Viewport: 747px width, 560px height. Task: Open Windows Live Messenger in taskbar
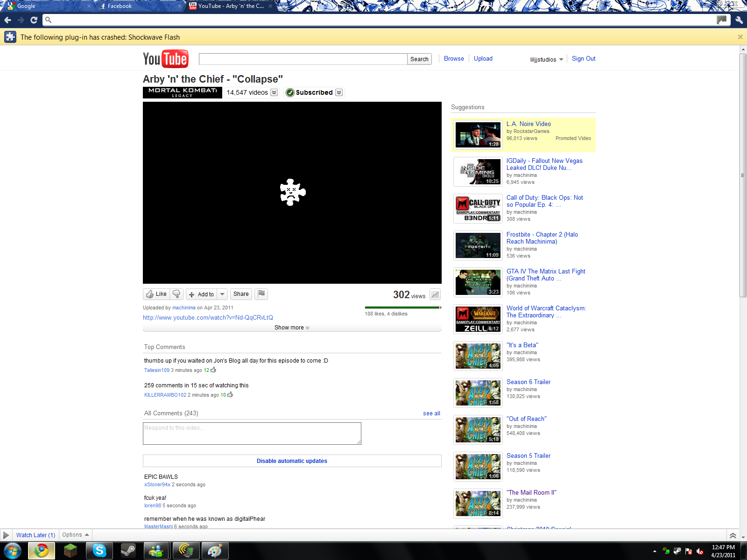(x=157, y=551)
